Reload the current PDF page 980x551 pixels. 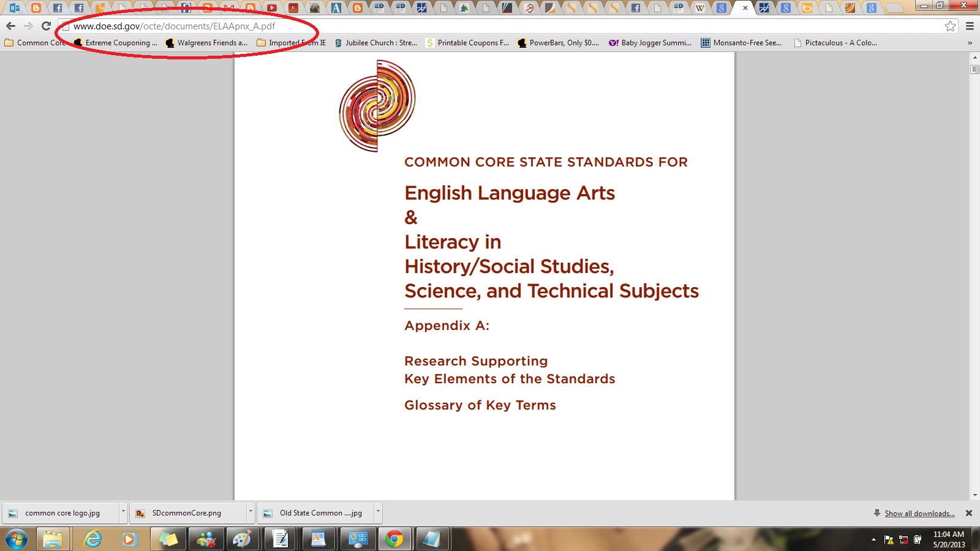click(x=46, y=26)
